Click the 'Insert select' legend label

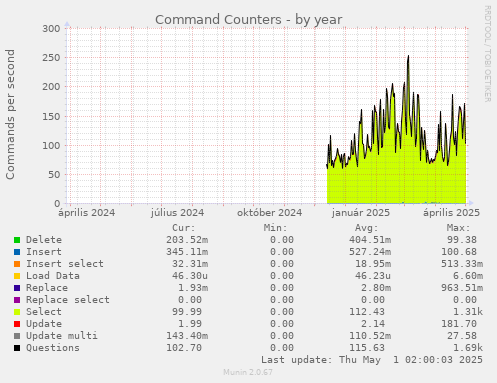click(65, 264)
